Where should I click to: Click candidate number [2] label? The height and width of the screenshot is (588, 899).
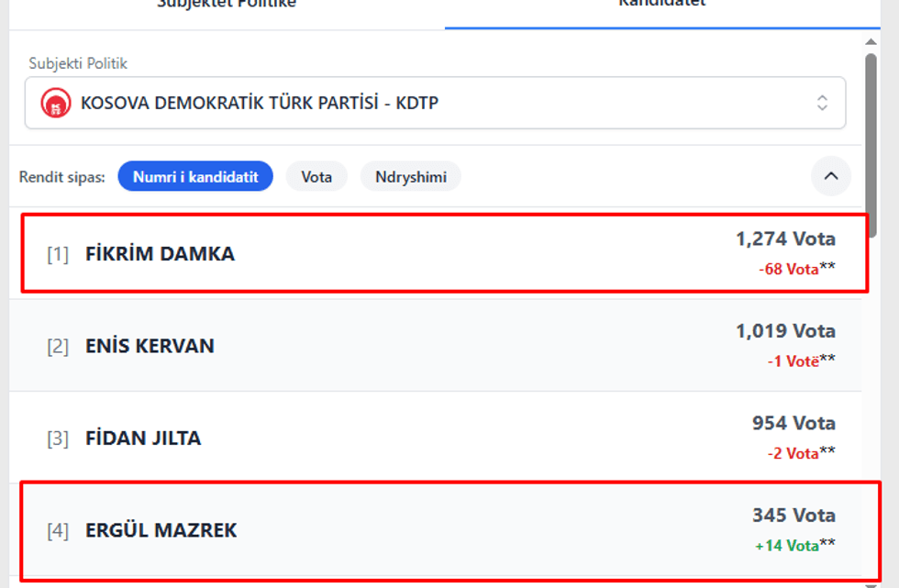[x=58, y=347]
